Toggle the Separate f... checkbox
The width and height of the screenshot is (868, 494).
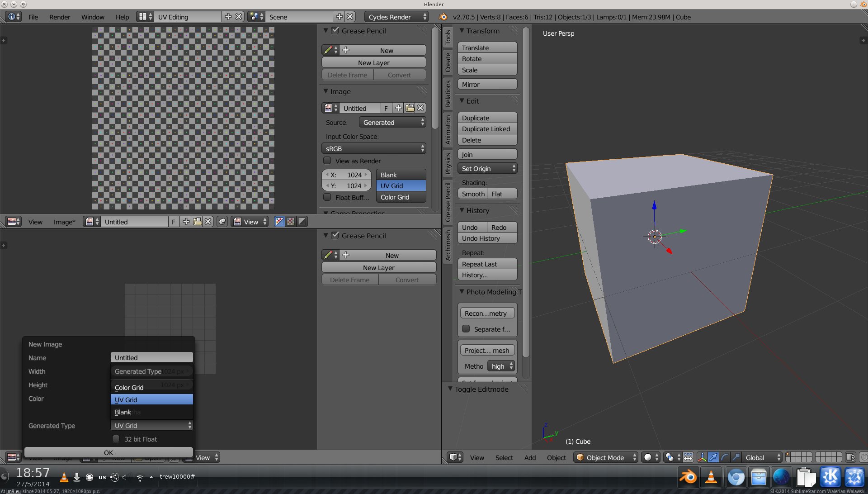click(466, 329)
